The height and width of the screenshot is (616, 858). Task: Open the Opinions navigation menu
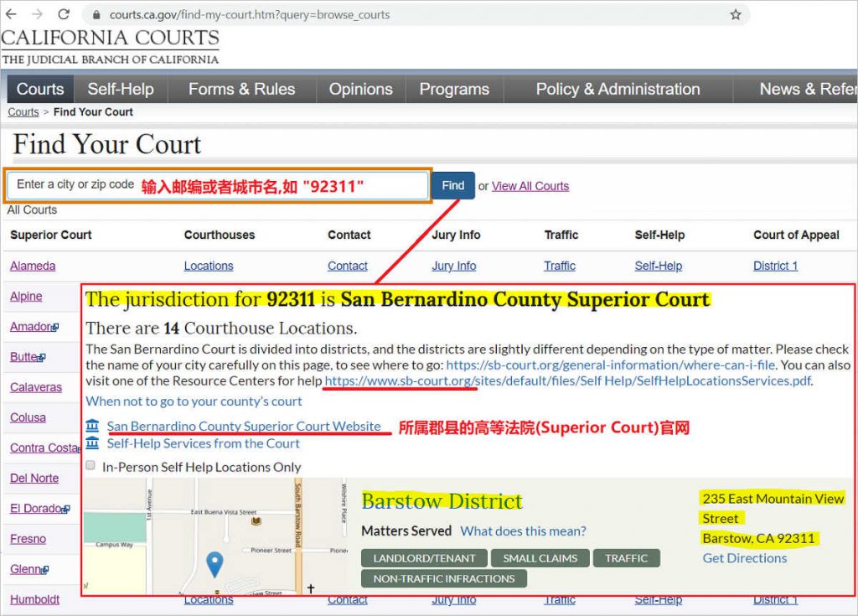click(x=360, y=89)
